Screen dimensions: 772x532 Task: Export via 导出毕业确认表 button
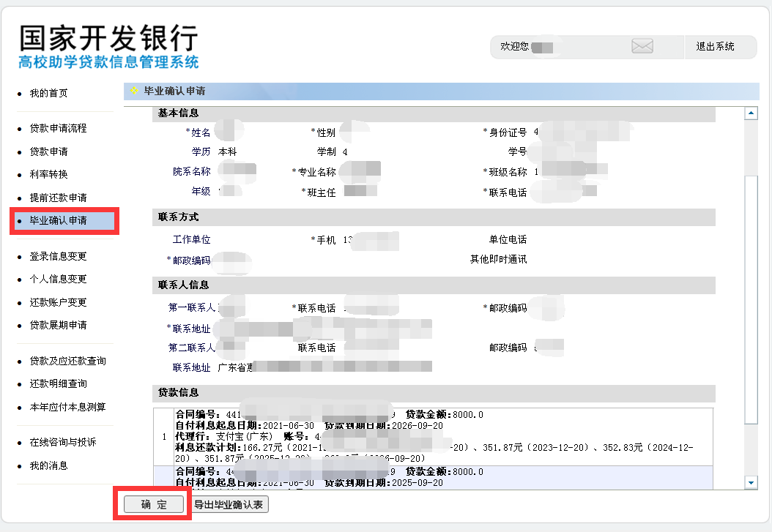point(230,505)
